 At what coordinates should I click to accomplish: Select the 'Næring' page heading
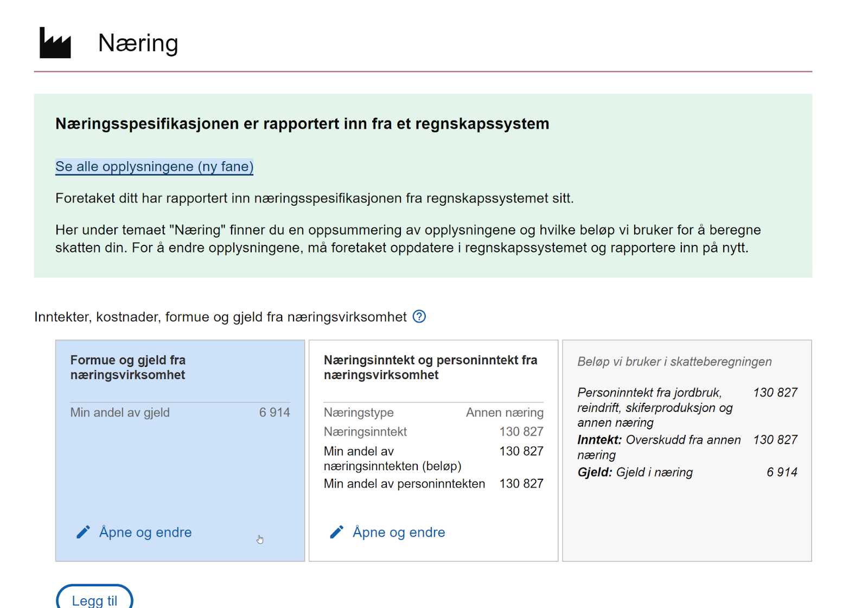pyautogui.click(x=138, y=43)
